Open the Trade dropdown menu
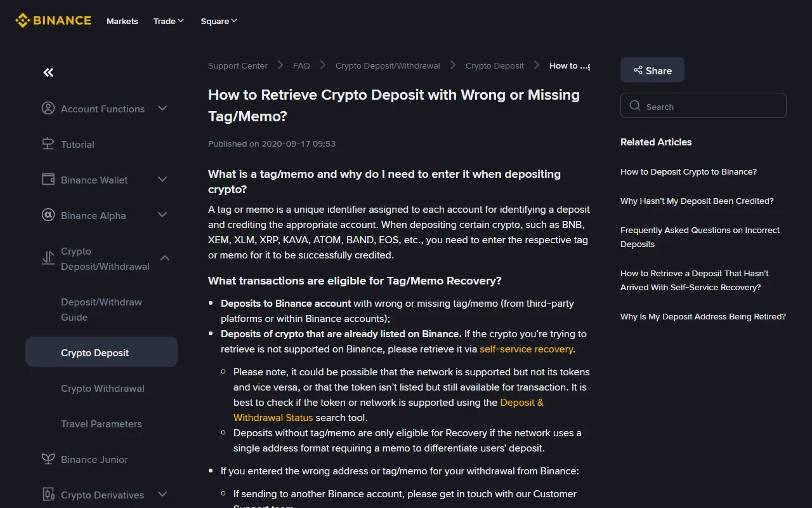The image size is (812, 508). coord(169,21)
